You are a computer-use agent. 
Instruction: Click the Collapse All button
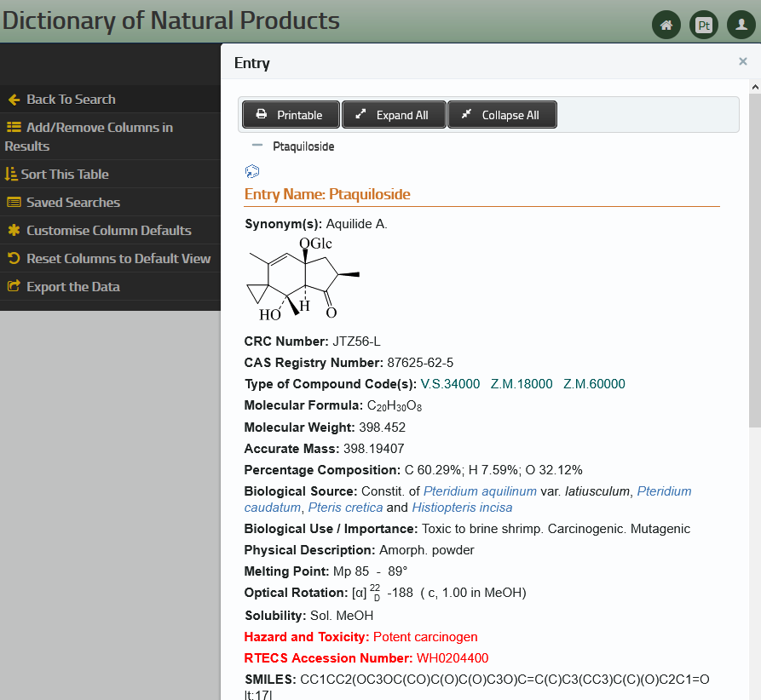point(502,115)
